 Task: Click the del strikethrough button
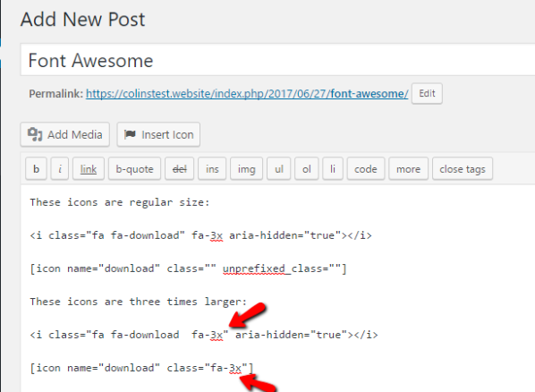pyautogui.click(x=180, y=168)
